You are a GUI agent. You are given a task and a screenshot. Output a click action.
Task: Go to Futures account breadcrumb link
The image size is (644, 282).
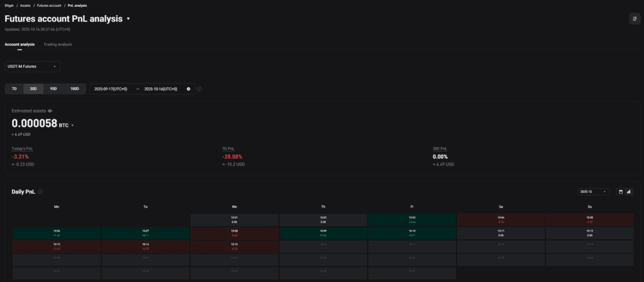[49, 5]
